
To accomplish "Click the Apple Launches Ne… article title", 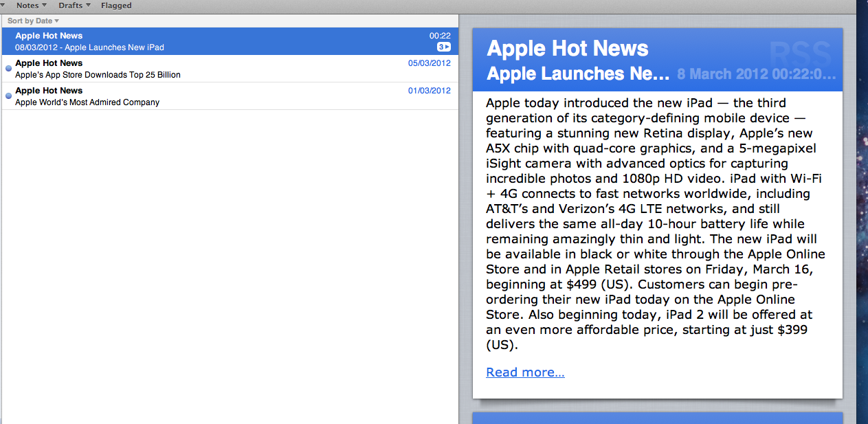I will (x=578, y=74).
